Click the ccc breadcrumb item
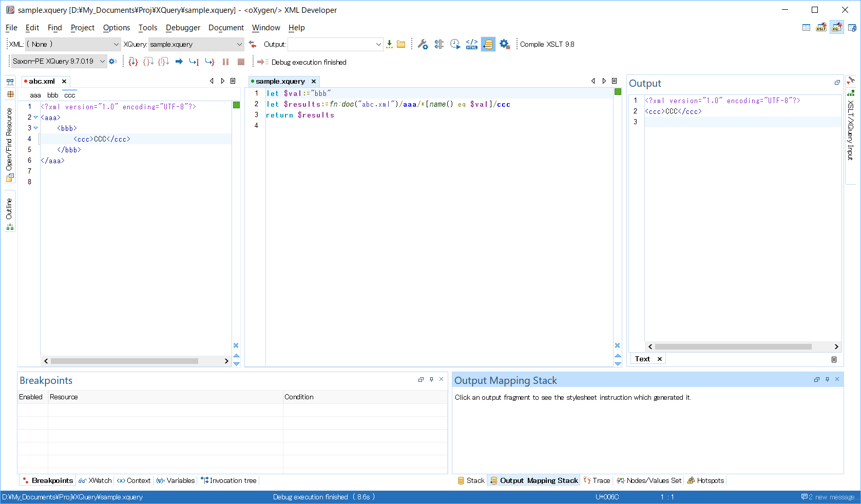Image resolution: width=861 pixels, height=504 pixels. pyautogui.click(x=70, y=95)
